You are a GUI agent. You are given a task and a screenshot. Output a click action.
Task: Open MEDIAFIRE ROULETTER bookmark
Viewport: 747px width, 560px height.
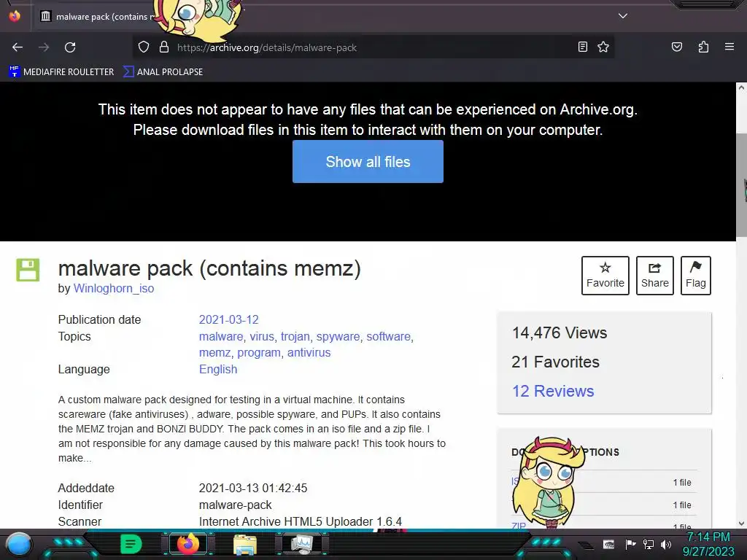coord(61,72)
